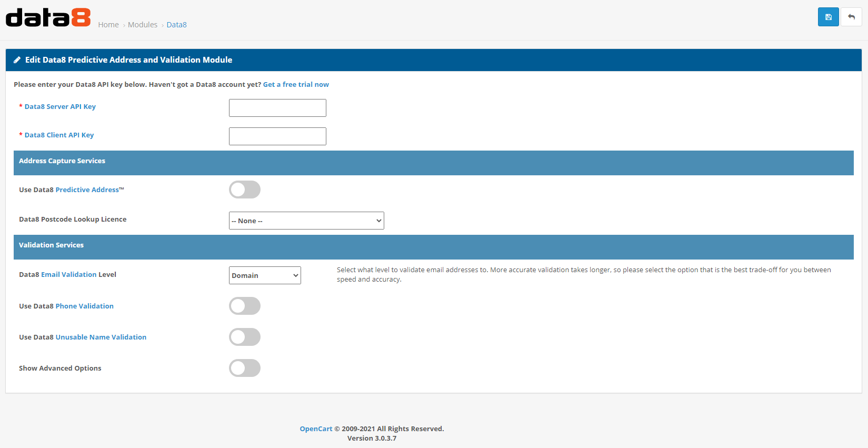This screenshot has height=448, width=868.
Task: Click Version 3.0.3.7 footer text
Action: pyautogui.click(x=372, y=438)
